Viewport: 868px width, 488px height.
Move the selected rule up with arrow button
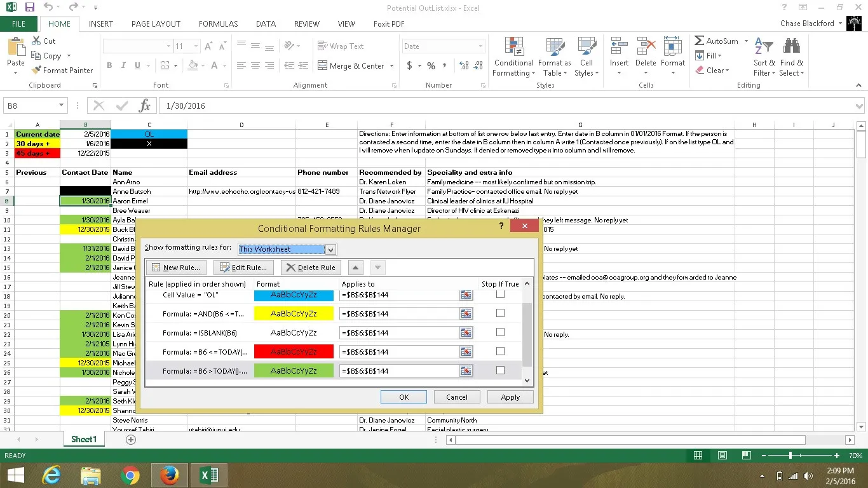[x=356, y=268]
